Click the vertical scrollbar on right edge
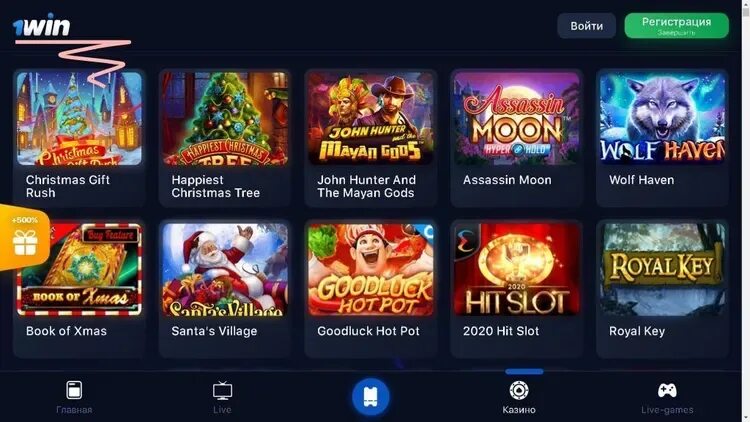The width and height of the screenshot is (750, 422). click(746, 211)
